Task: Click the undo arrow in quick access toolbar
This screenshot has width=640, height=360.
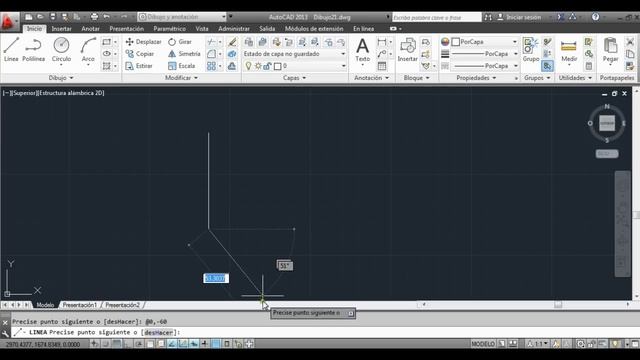Action: point(107,17)
